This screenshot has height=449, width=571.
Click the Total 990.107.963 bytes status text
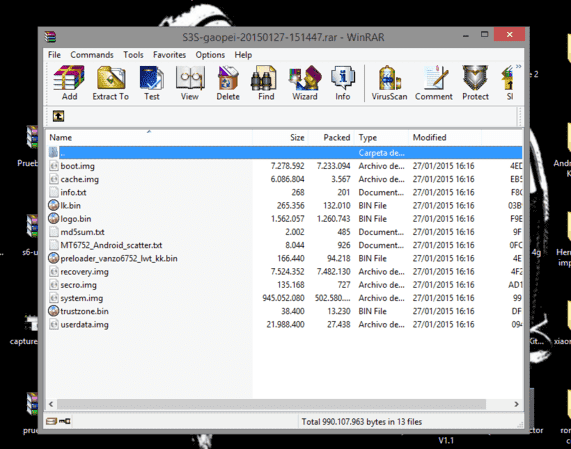(362, 422)
